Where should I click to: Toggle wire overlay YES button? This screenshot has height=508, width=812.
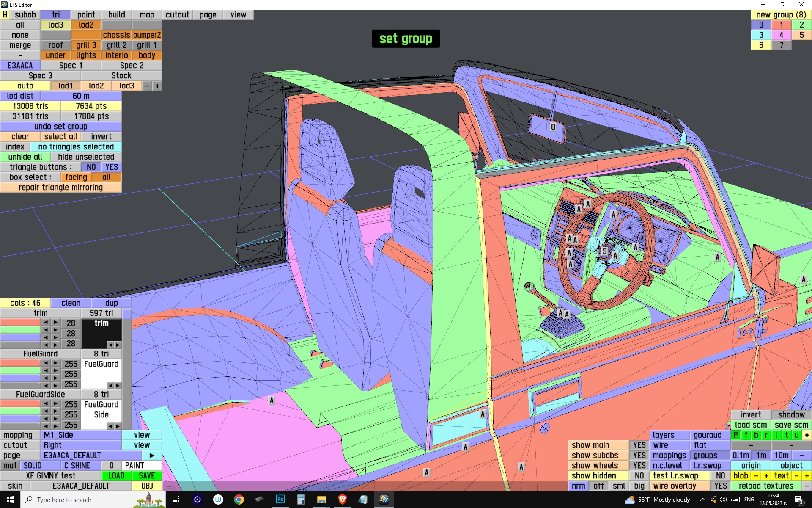pyautogui.click(x=720, y=486)
